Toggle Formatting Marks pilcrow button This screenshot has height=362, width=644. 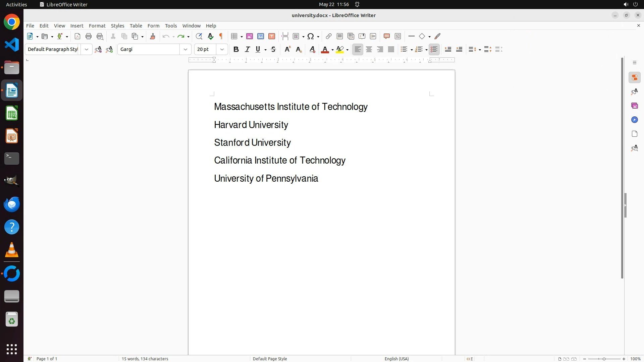tap(221, 37)
